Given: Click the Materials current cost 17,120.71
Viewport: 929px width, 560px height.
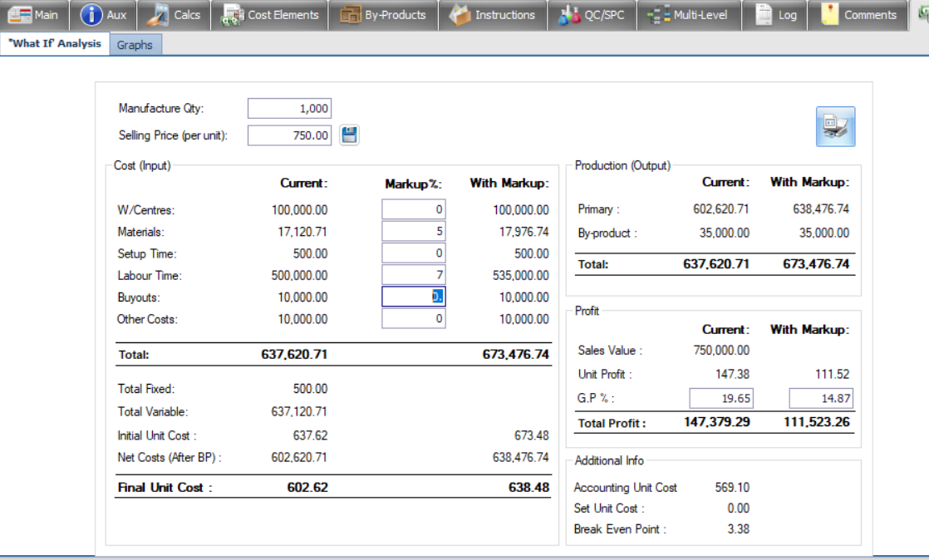Looking at the screenshot, I should tap(302, 232).
